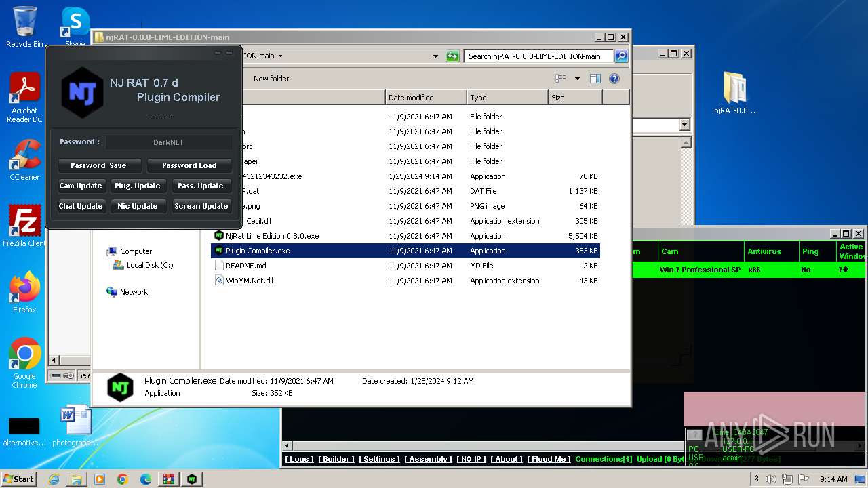Click the WinMM.Net.dll file icon

click(219, 281)
